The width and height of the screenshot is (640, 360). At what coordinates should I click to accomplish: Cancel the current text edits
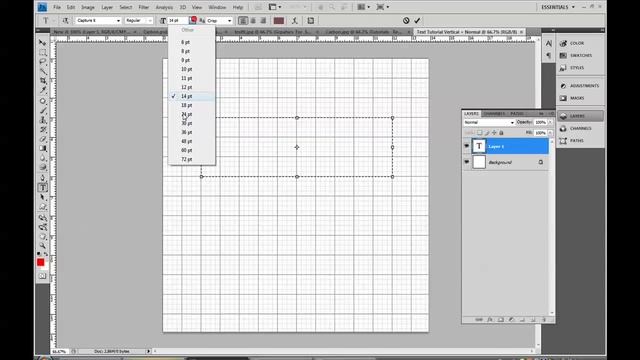(406, 20)
